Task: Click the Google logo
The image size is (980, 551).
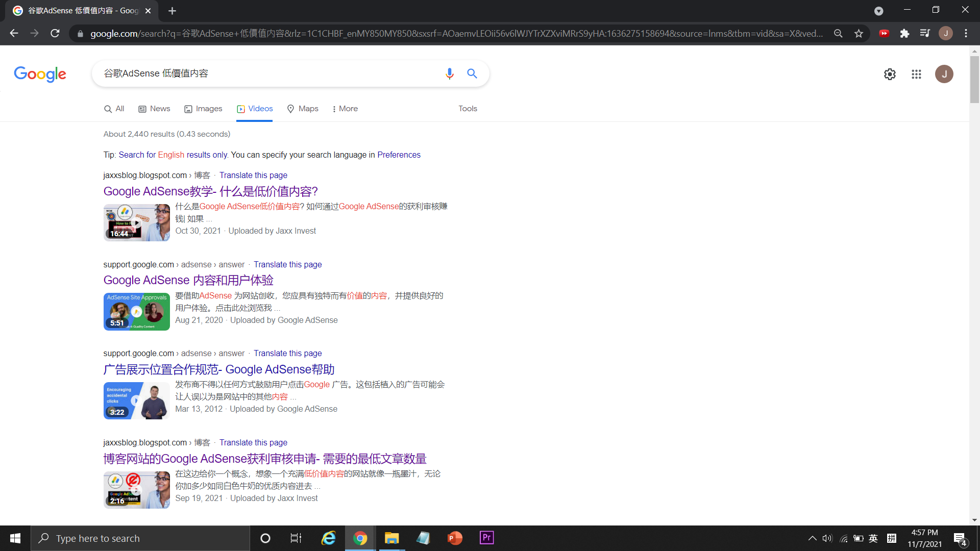Action: click(x=40, y=74)
